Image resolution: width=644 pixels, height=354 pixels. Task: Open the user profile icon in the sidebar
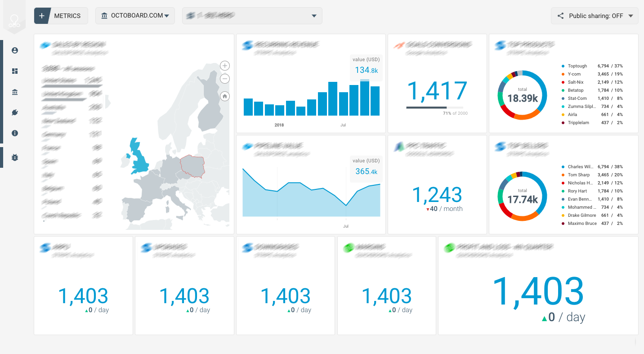coord(14,50)
